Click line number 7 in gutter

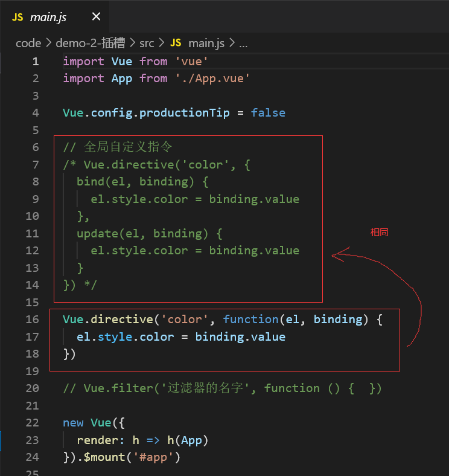pos(36,165)
